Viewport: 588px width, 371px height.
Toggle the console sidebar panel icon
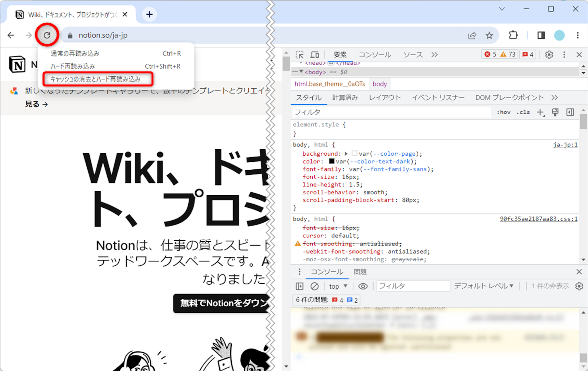tap(299, 286)
